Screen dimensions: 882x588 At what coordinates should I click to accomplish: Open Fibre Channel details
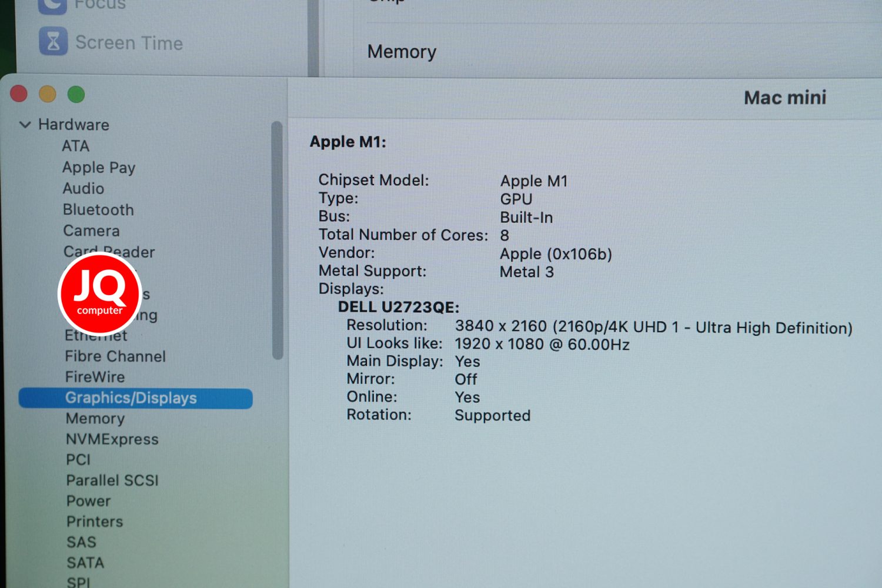[x=115, y=356]
